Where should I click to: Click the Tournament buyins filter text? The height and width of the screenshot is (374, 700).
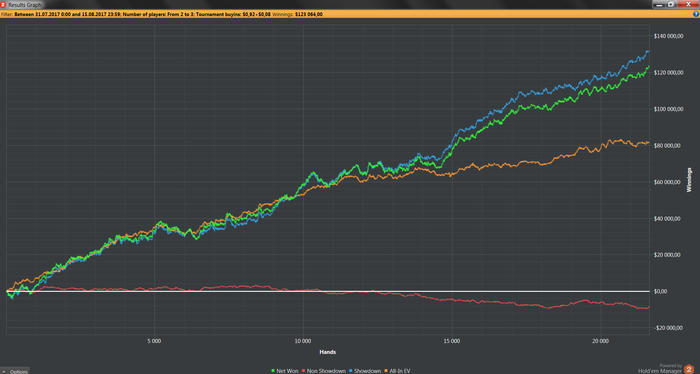click(x=234, y=14)
